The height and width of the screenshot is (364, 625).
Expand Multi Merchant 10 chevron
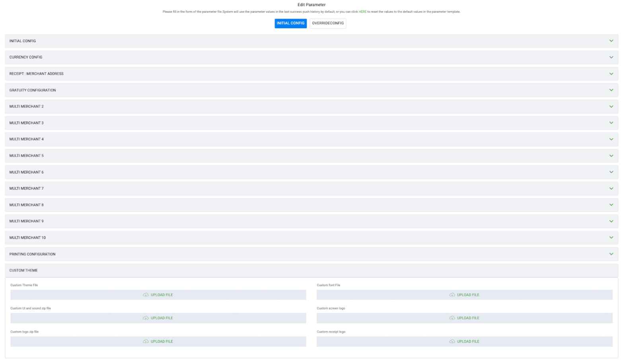click(611, 237)
